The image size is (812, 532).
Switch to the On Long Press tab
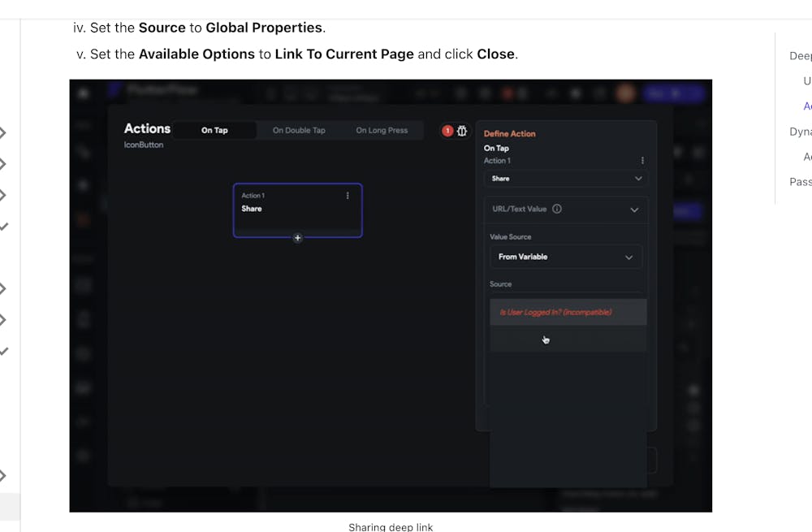[x=382, y=131]
